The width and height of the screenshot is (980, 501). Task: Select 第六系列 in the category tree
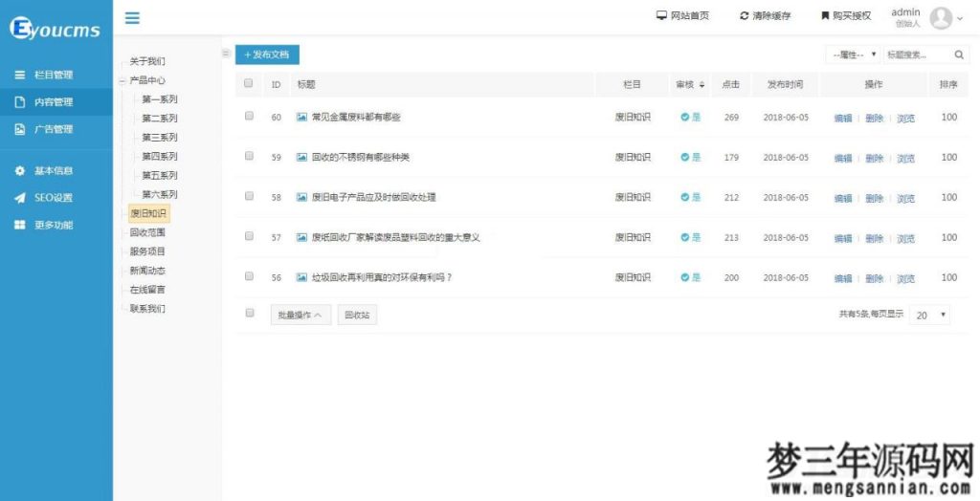(160, 194)
